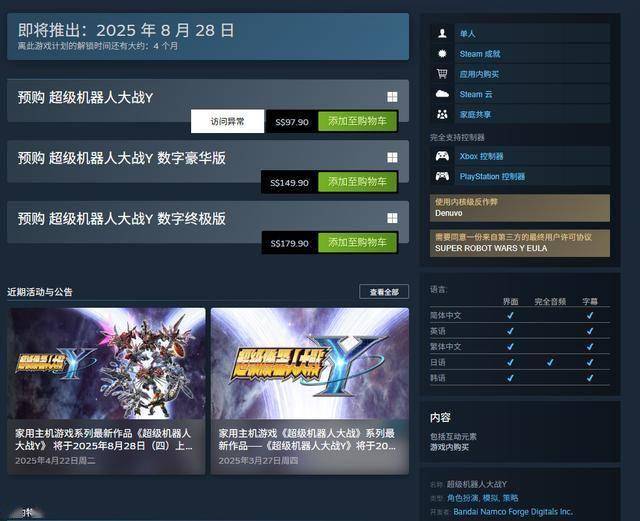
Task: Add the S$179.90 ultimate edition to cart
Action: pyautogui.click(x=357, y=243)
